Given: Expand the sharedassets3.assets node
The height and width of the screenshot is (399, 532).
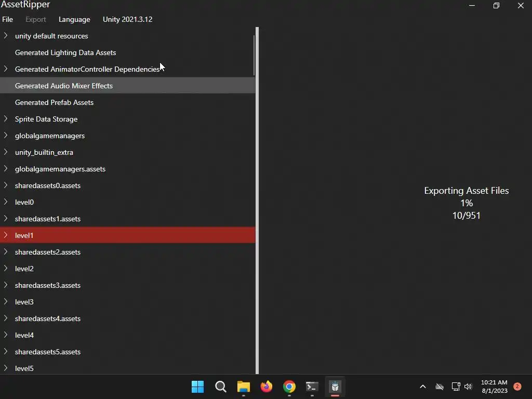Looking at the screenshot, I should 5,285.
